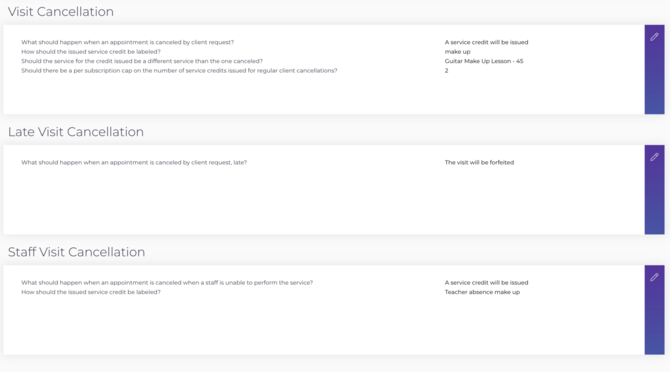Select the 'make up' label value

[x=457, y=52]
